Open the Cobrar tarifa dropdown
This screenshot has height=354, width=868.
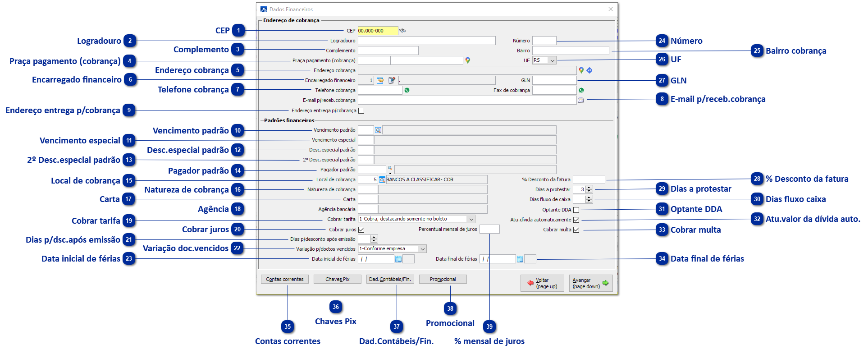pyautogui.click(x=471, y=219)
